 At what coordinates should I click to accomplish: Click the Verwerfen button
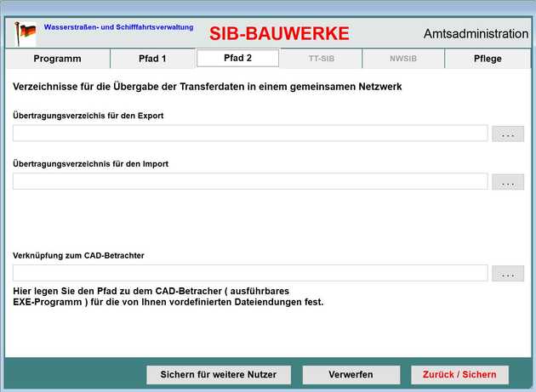(x=351, y=375)
